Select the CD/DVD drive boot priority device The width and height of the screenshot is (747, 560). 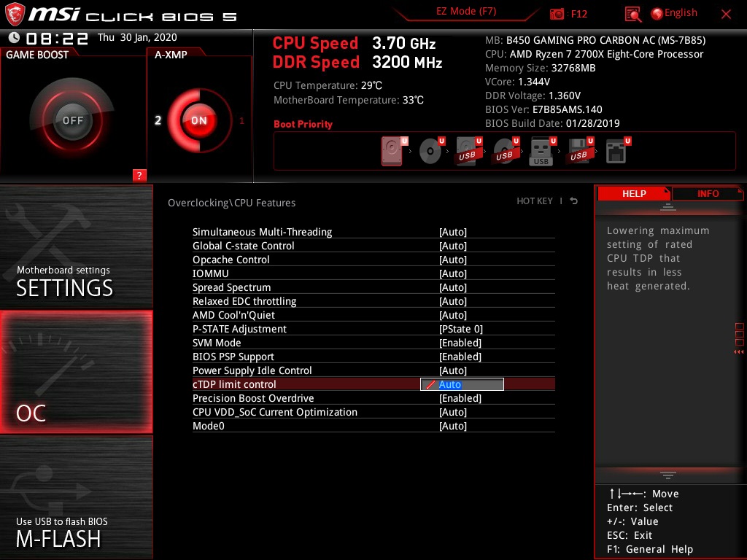(432, 151)
